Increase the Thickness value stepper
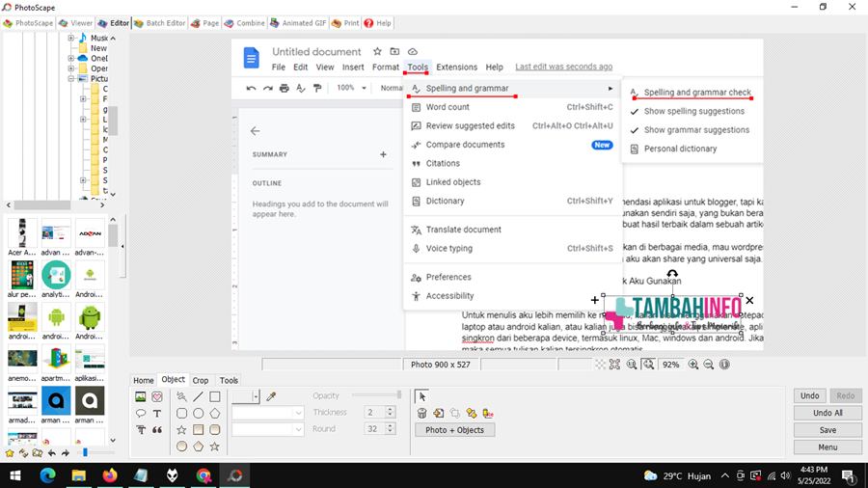 pyautogui.click(x=391, y=410)
